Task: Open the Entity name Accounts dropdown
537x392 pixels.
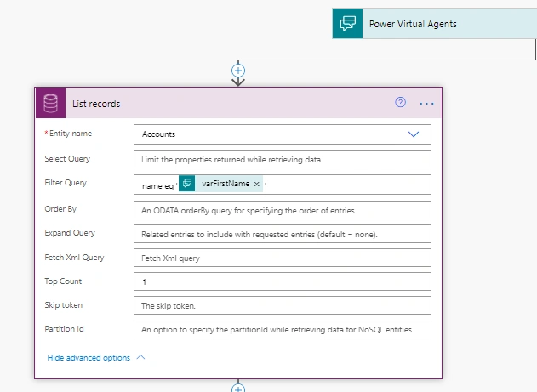Action: (x=283, y=134)
